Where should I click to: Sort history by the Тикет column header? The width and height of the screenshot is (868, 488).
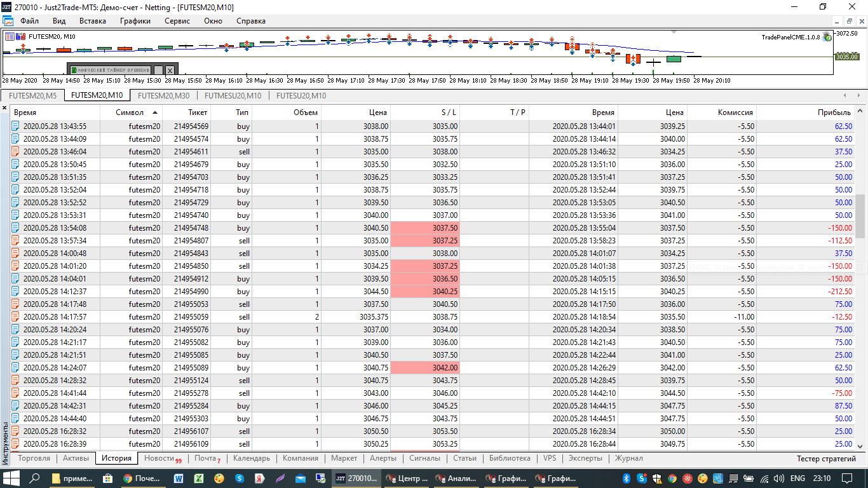(186, 112)
